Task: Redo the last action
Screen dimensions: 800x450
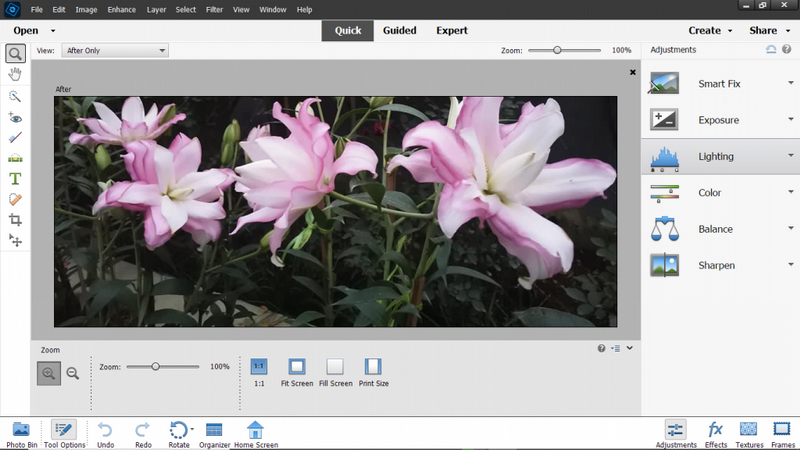Action: (143, 434)
